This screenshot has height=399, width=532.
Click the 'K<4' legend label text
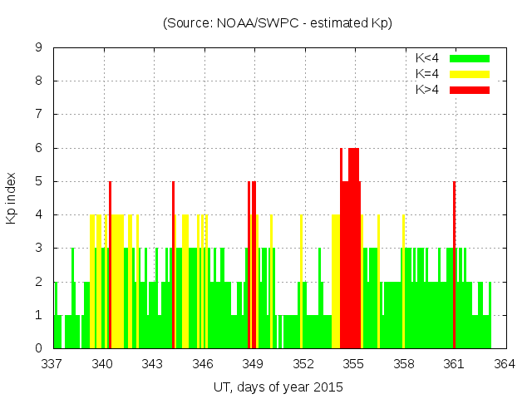click(x=428, y=58)
